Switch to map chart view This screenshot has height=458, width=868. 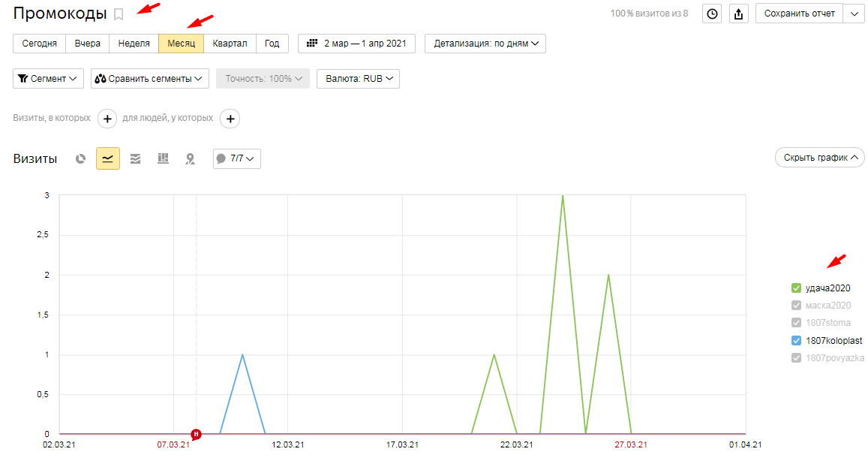pyautogui.click(x=191, y=158)
